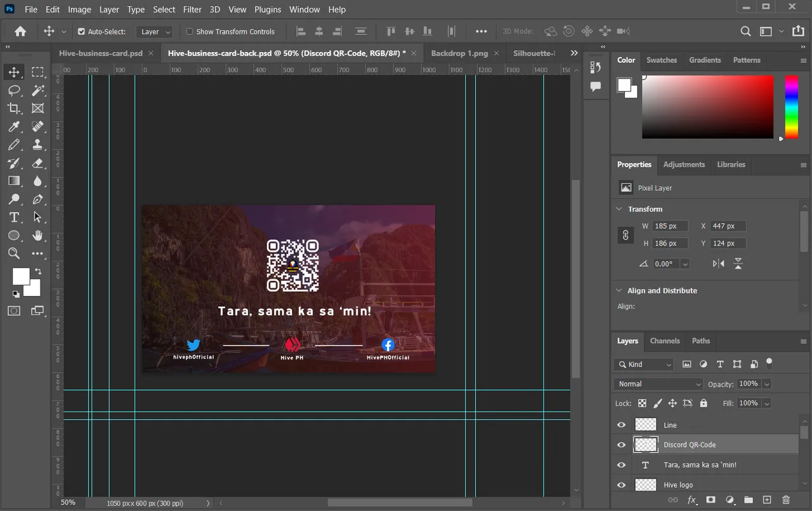Image resolution: width=812 pixels, height=511 pixels.
Task: Create a new layer with plus icon
Action: 767,500
